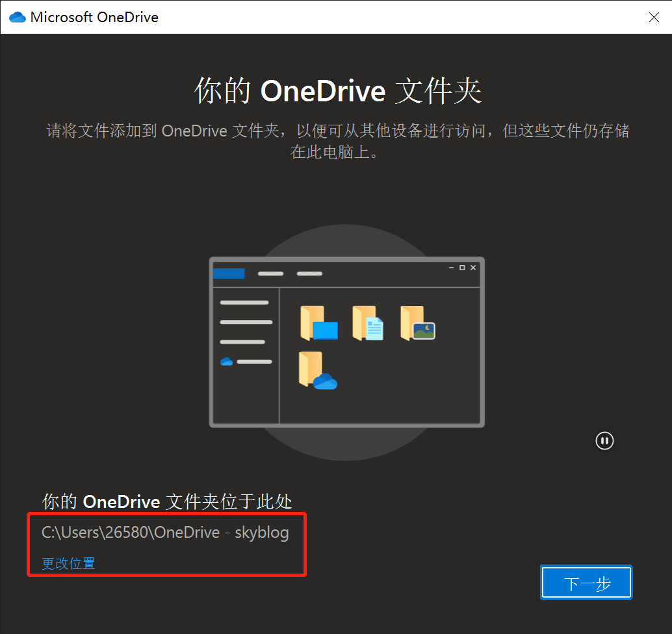Click the 更改位置 link
This screenshot has width=672, height=634.
68,563
